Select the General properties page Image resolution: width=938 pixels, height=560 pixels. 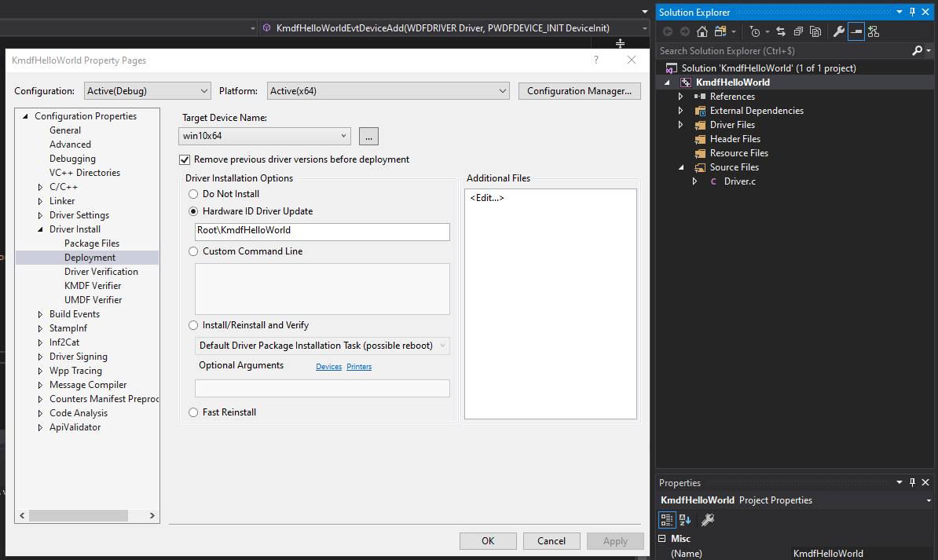point(65,130)
